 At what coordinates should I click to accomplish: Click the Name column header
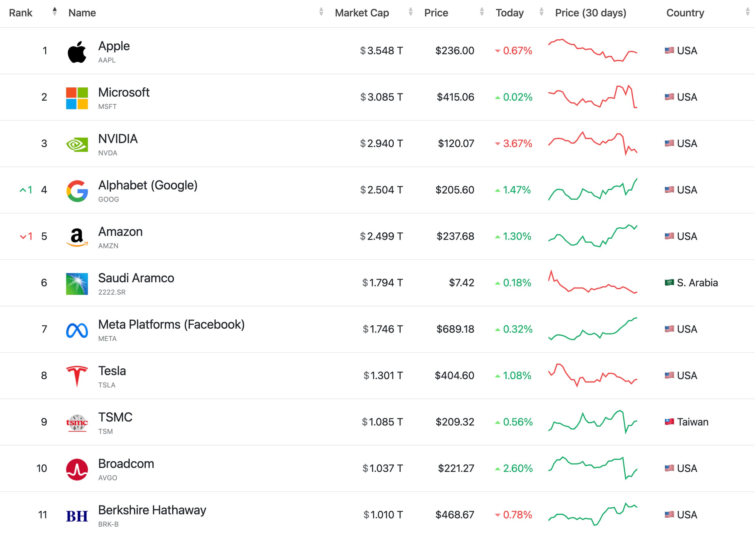click(x=82, y=13)
